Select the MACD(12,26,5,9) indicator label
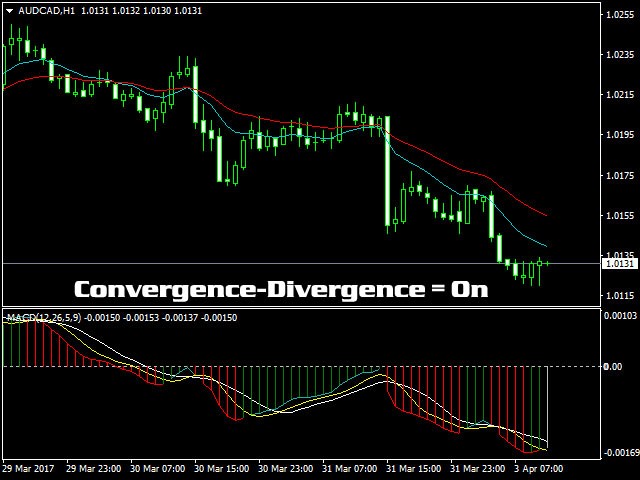 44,318
